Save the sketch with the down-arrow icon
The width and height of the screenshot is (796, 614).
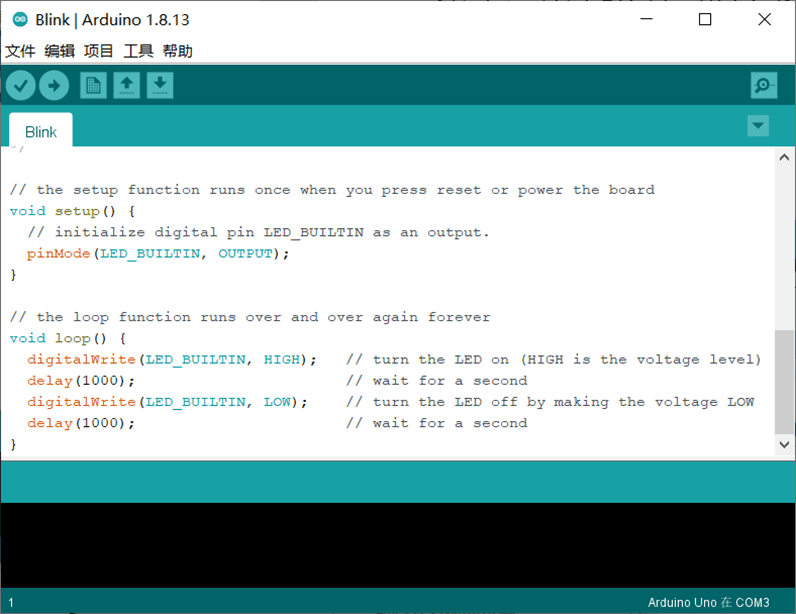[160, 85]
